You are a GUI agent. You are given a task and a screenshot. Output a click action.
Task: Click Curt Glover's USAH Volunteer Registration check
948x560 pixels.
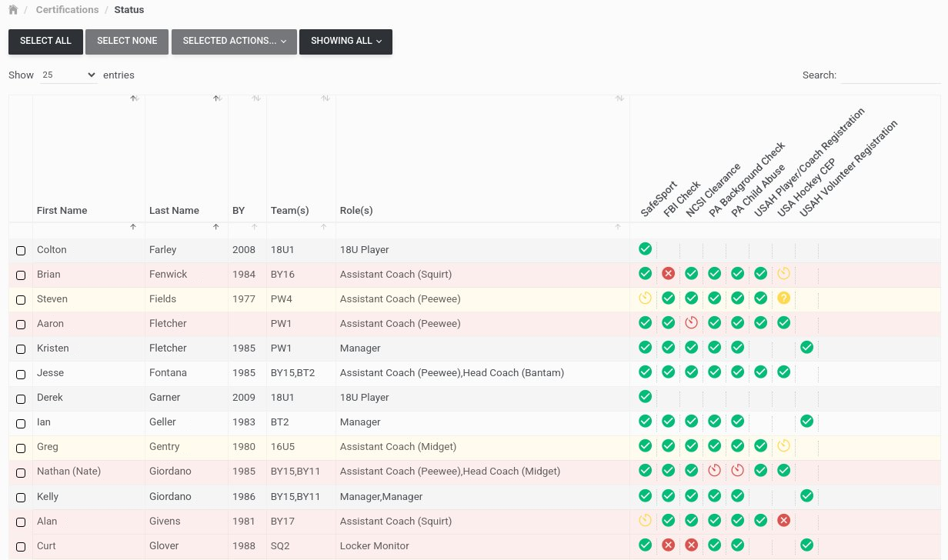coord(806,545)
